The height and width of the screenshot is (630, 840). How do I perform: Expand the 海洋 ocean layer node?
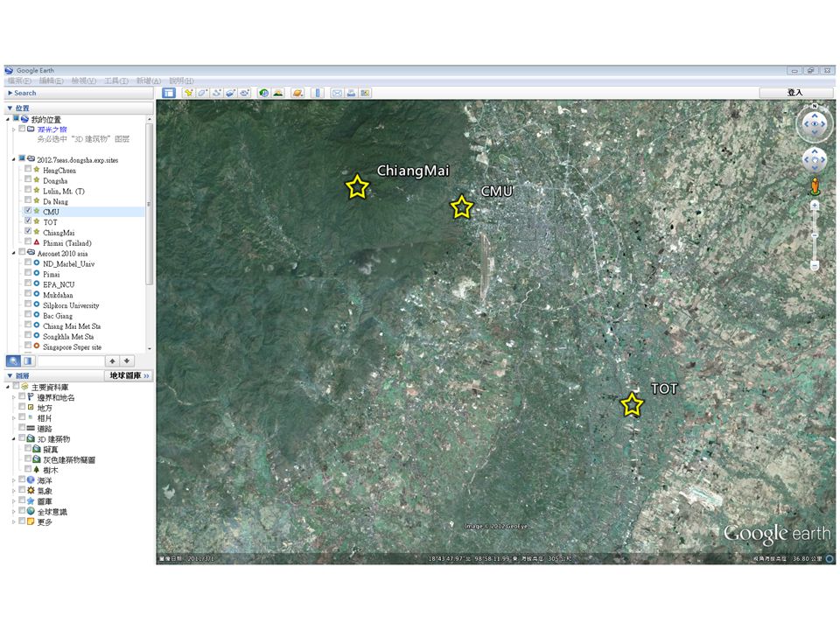[x=14, y=480]
